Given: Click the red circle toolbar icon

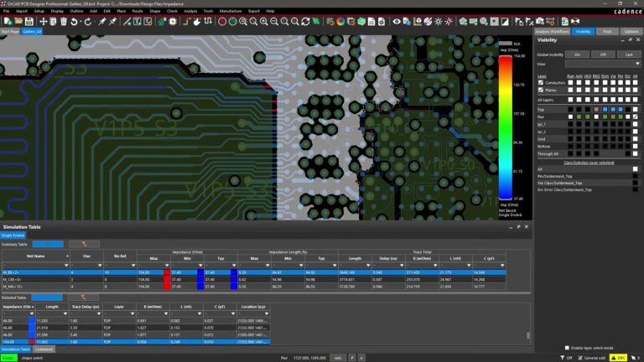Looking at the screenshot, I should (222, 21).
